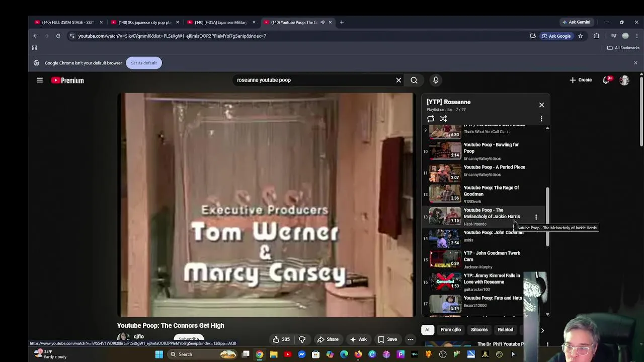Click the taskbar Search box
The image size is (644, 362).
(x=202, y=354)
